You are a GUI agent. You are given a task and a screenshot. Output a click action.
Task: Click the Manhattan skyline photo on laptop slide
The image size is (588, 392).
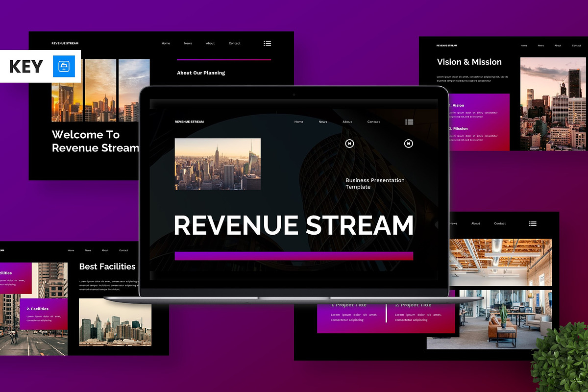(x=218, y=164)
